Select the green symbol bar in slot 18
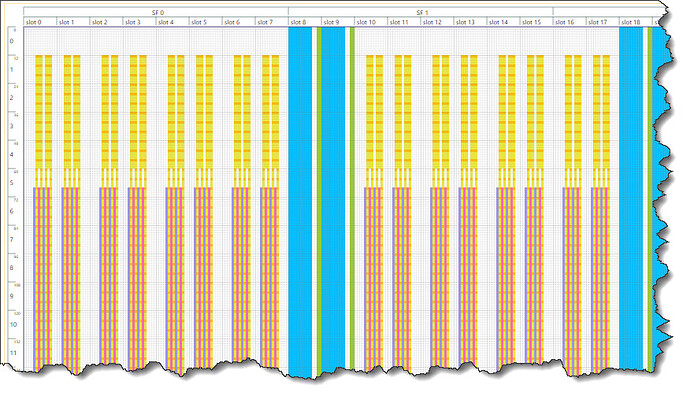The image size is (690, 396). pos(650,199)
